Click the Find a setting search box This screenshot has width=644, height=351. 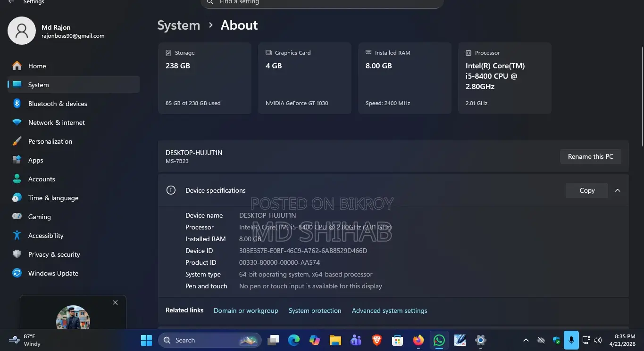point(322,3)
